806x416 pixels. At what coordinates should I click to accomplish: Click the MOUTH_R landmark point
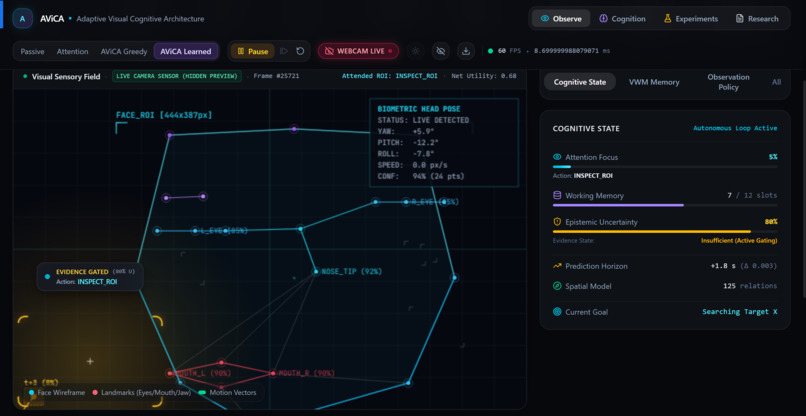pyautogui.click(x=273, y=373)
